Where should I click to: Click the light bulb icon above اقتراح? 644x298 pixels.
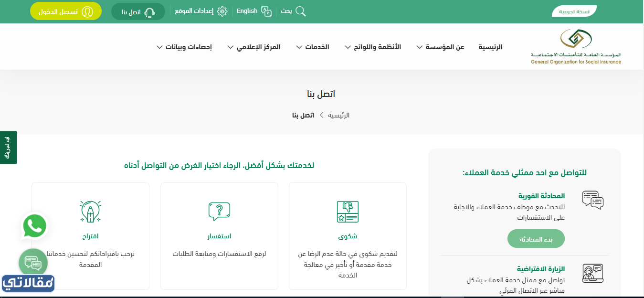pos(90,212)
